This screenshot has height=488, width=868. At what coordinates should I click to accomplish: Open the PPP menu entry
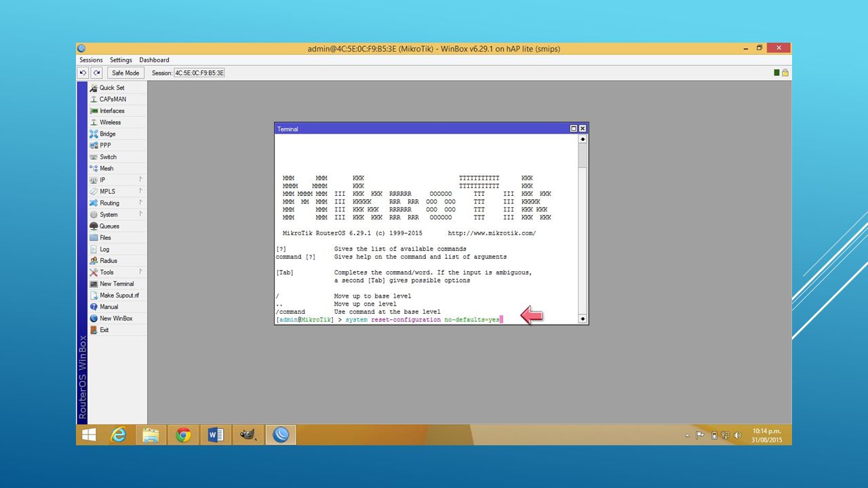tap(117, 145)
